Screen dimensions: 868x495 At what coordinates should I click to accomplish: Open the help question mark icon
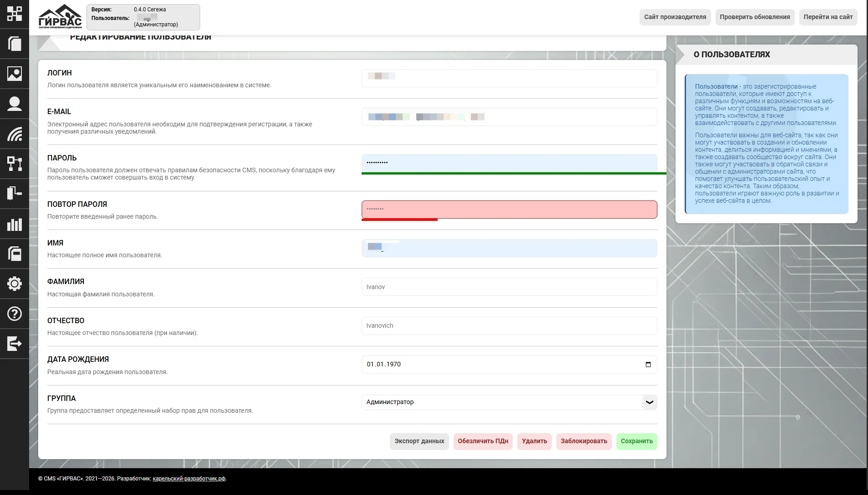15,314
